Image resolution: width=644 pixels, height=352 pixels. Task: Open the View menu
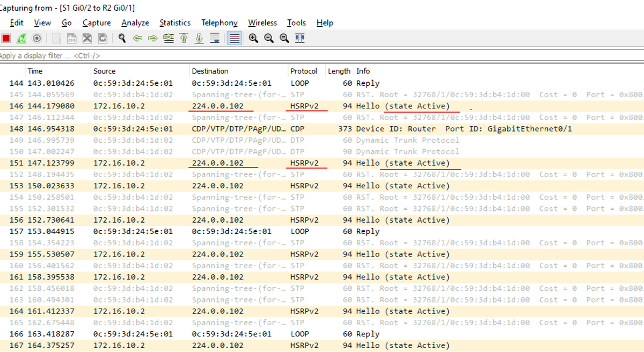pyautogui.click(x=42, y=23)
